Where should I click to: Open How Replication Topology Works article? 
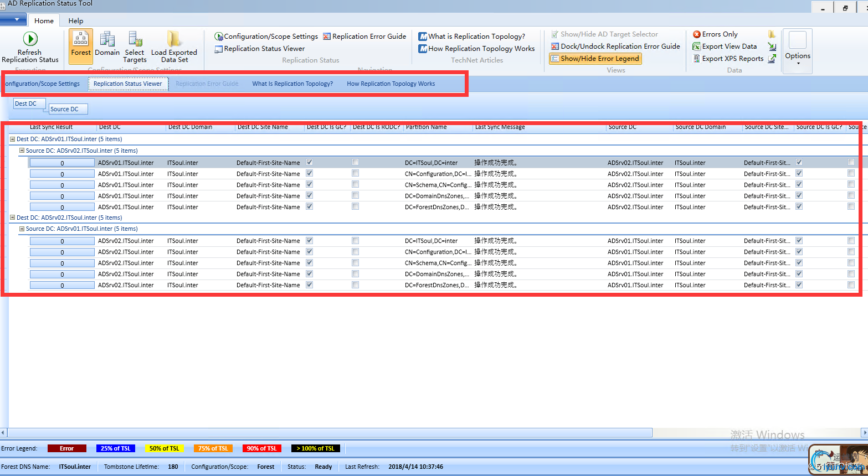coord(477,49)
